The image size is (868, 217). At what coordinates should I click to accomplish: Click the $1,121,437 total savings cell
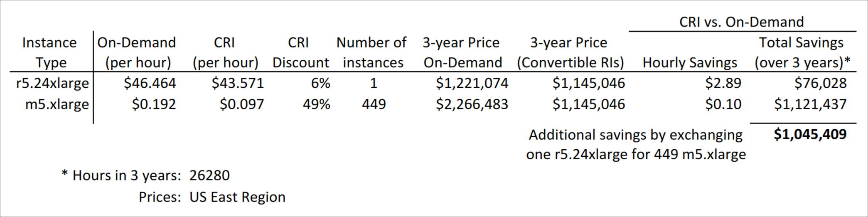click(810, 104)
